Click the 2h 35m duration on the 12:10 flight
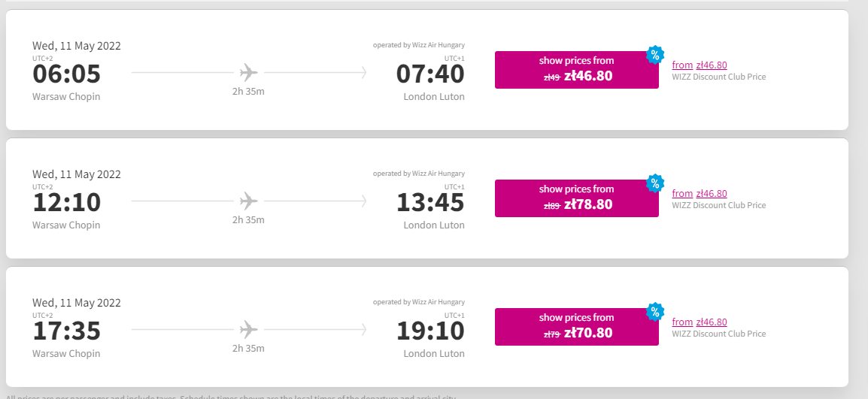The image size is (868, 399). (x=248, y=219)
